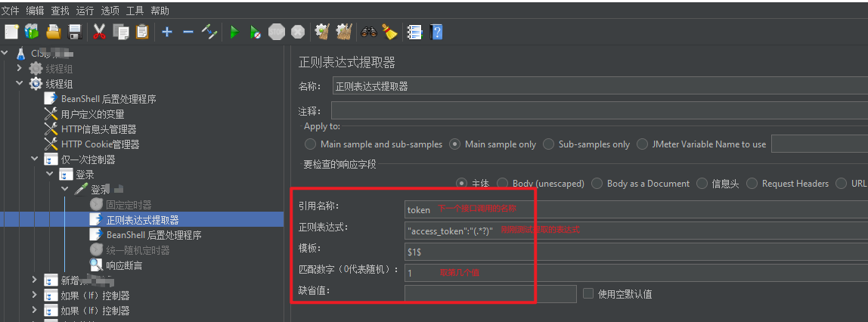
Task: Expand the 新增 controller tree node
Action: tap(35, 280)
